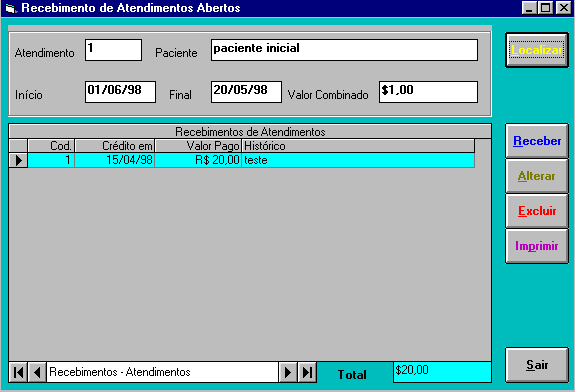Click the Cod. column header
The image size is (575, 392).
(51, 146)
